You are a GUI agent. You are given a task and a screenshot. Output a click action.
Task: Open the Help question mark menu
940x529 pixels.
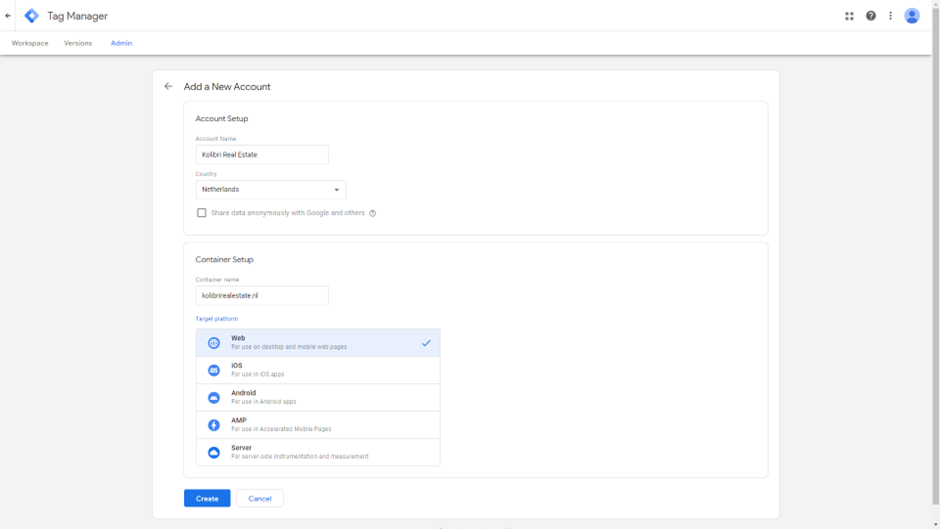(870, 16)
